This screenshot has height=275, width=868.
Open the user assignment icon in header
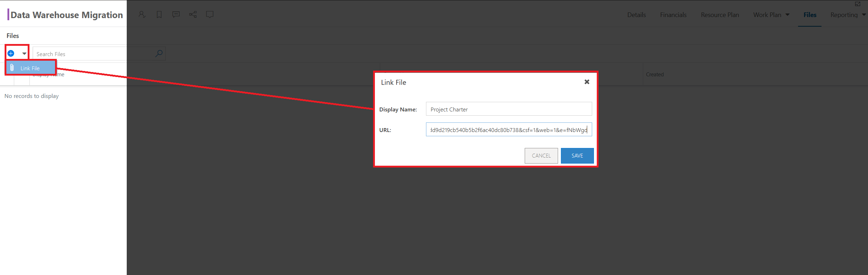[142, 15]
